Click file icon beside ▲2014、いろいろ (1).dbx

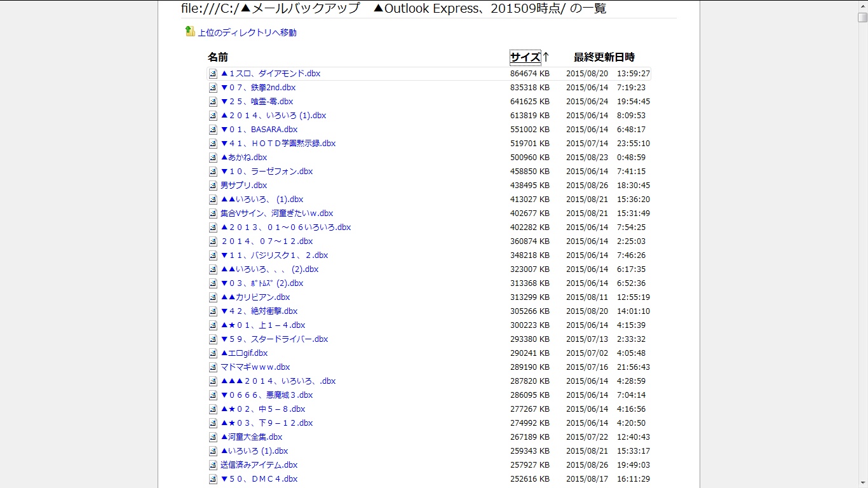214,116
